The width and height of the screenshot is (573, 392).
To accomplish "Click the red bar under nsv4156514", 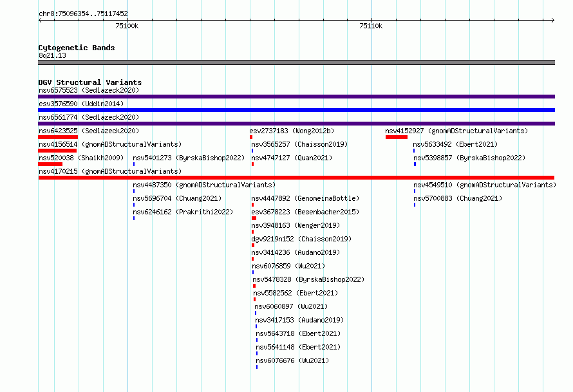I will coord(57,151).
